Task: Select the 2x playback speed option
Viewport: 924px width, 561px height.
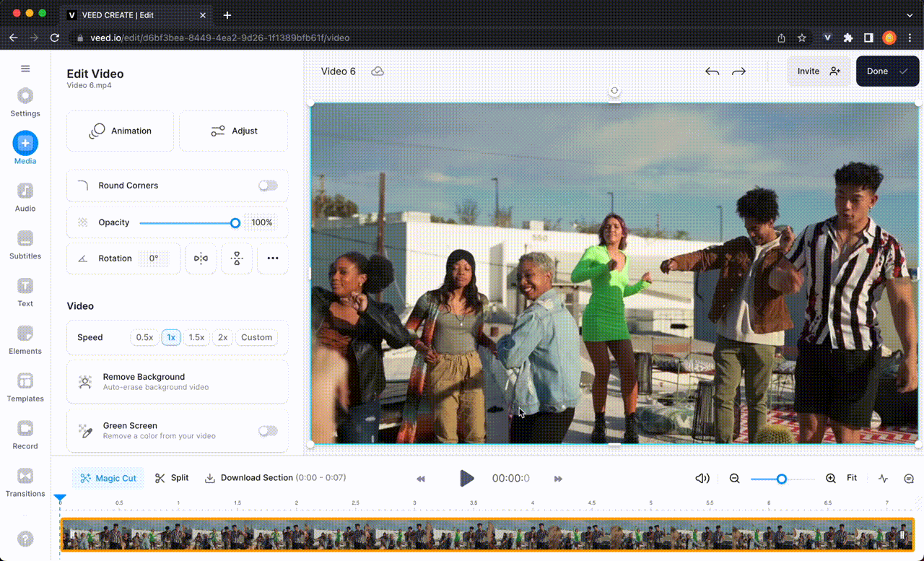Action: (x=222, y=337)
